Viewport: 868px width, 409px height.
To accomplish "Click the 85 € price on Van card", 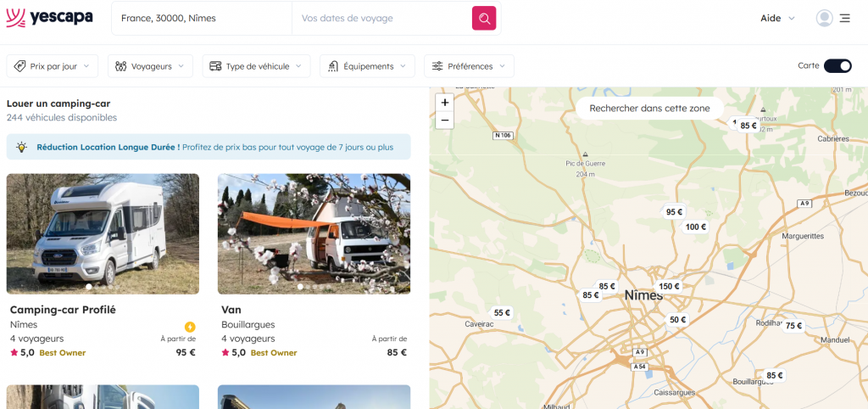I will coord(397,352).
